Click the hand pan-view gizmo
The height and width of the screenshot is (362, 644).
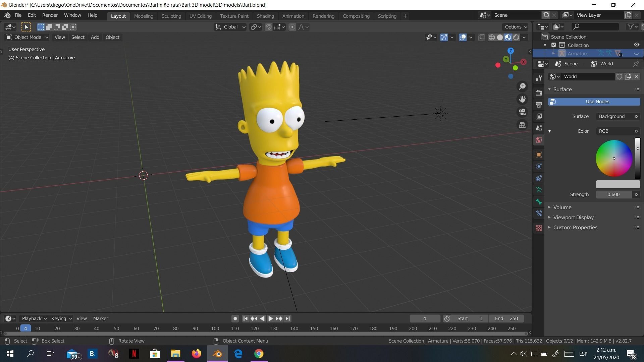click(x=522, y=99)
